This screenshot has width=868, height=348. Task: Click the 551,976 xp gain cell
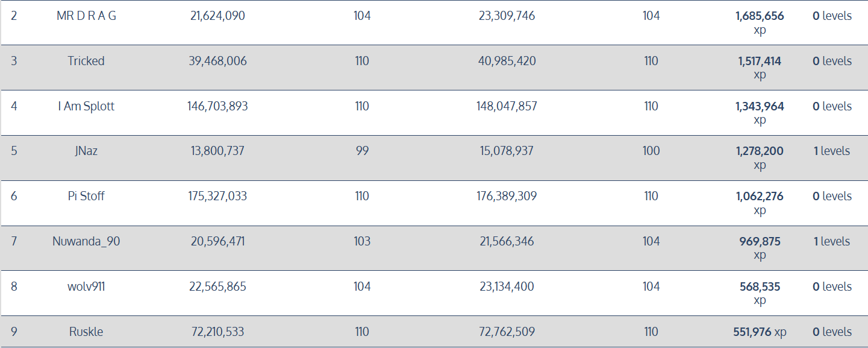[760, 332]
